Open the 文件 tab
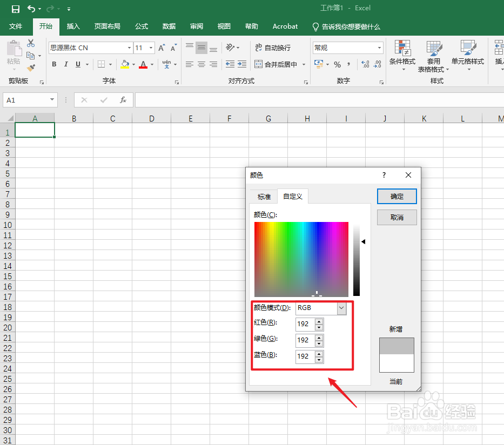This screenshot has width=504, height=445. point(16,26)
